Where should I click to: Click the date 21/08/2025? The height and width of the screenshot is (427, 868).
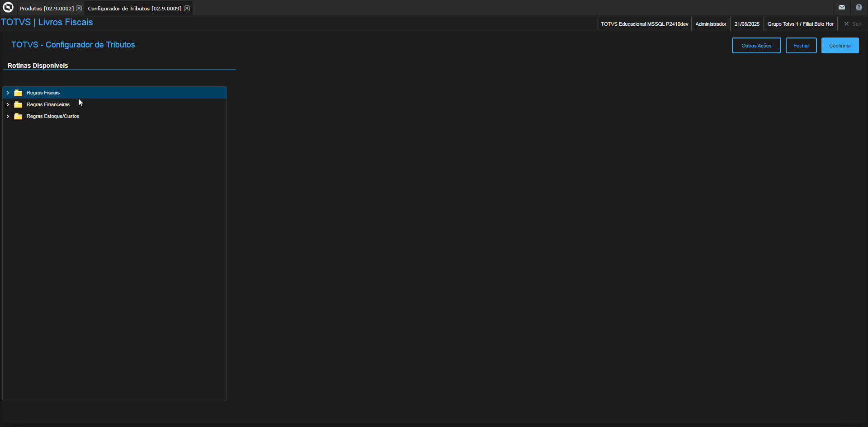pos(747,24)
